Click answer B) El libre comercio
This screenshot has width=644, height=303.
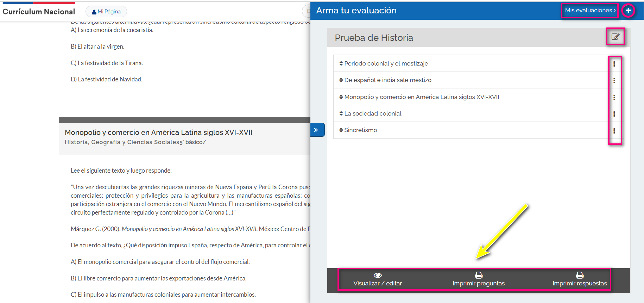(x=159, y=278)
